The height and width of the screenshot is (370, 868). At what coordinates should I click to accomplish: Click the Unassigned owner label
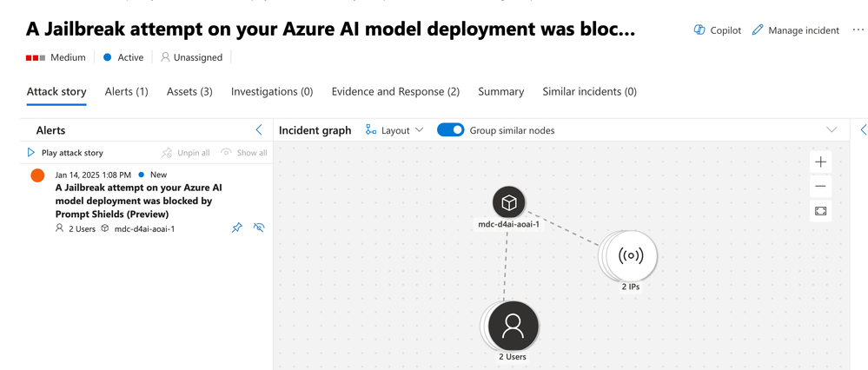click(x=191, y=57)
